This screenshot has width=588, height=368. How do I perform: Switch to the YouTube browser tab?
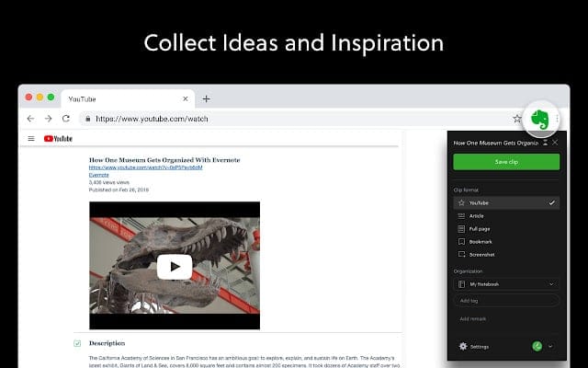coord(128,99)
